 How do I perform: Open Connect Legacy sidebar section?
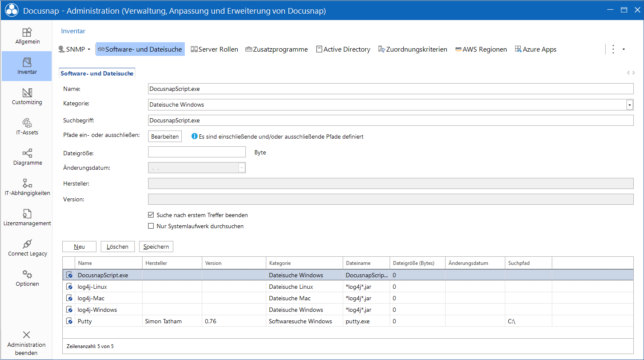(27, 248)
